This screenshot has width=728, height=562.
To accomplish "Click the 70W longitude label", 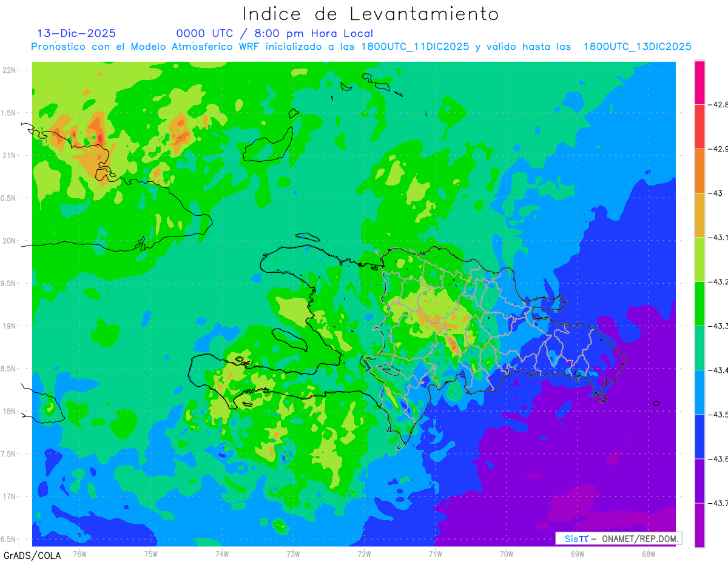I will coord(506,554).
